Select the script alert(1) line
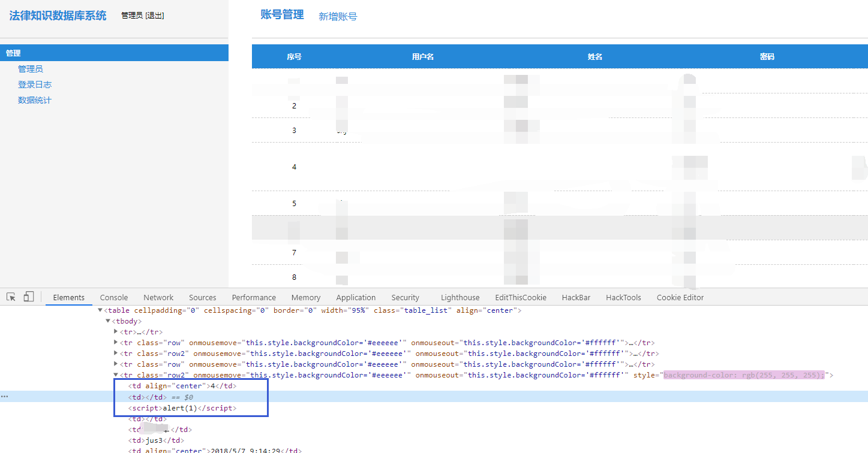The height and width of the screenshot is (453, 868). [182, 407]
